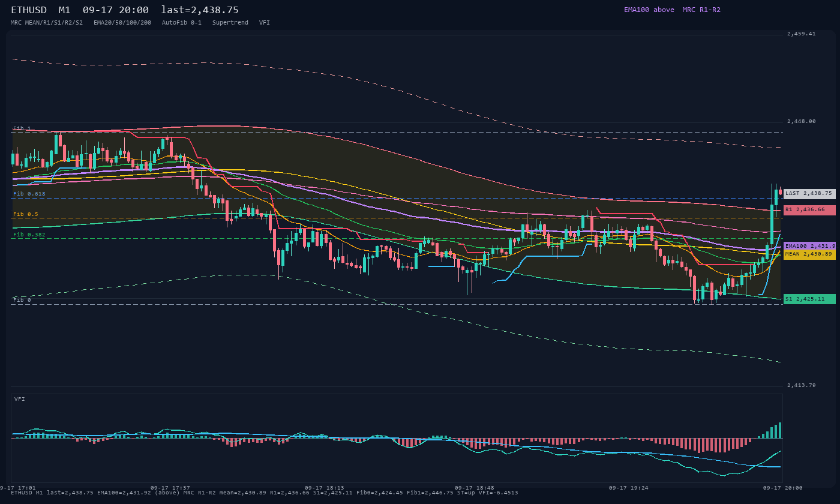Click the 2,459.41 price axis value
The width and height of the screenshot is (840, 504).
tap(802, 34)
